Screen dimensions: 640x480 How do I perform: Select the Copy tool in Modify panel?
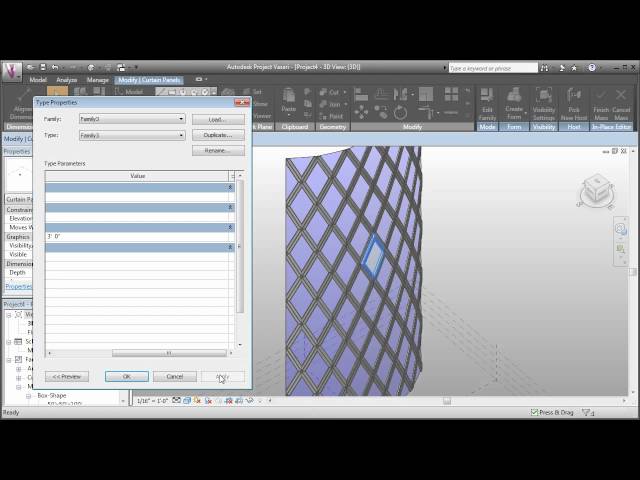[381, 112]
